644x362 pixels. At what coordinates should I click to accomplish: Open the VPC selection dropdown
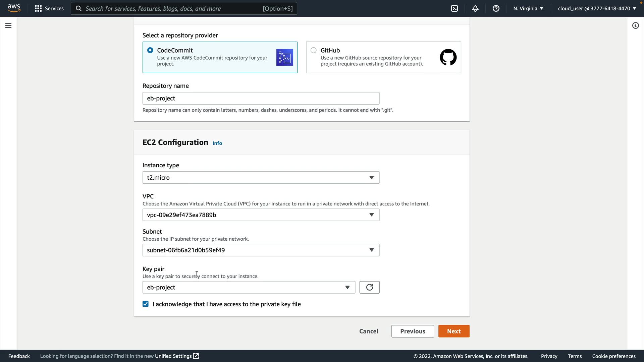tap(261, 215)
